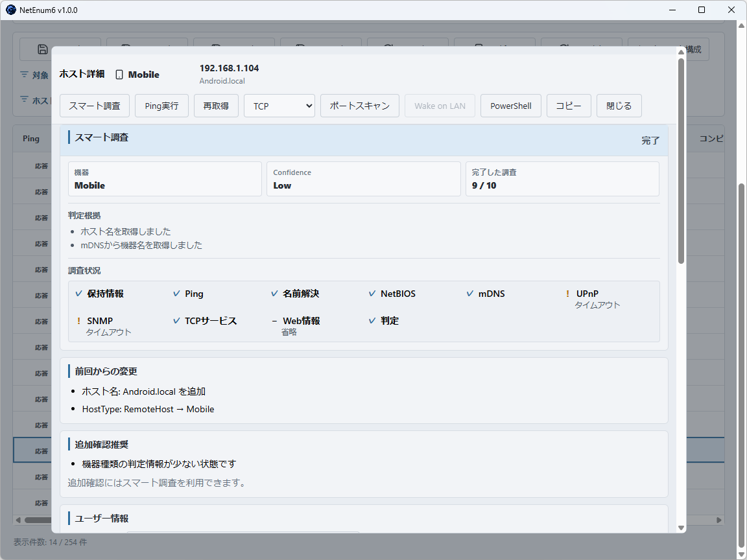Click the 前回からの変更 section heading
The height and width of the screenshot is (560, 747).
pos(106,371)
